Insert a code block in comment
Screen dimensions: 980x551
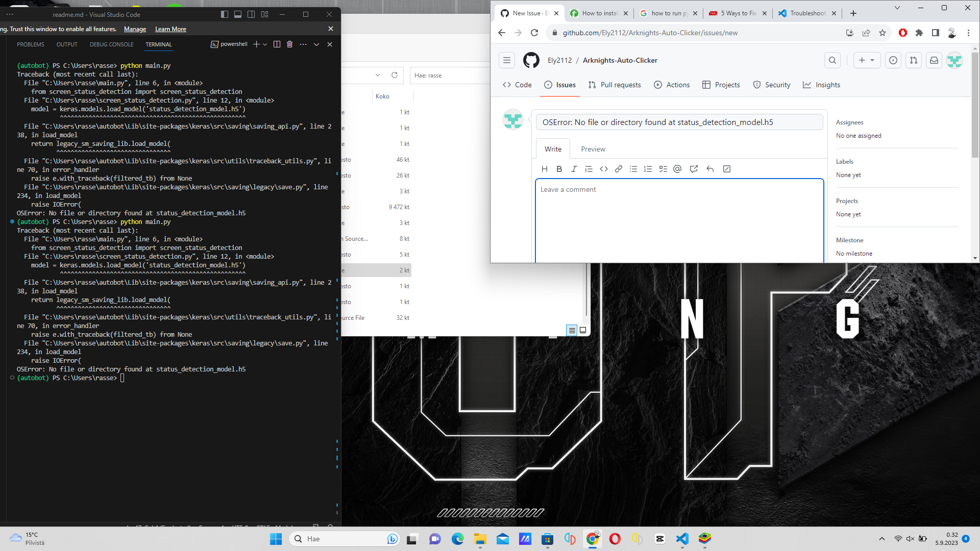point(604,169)
